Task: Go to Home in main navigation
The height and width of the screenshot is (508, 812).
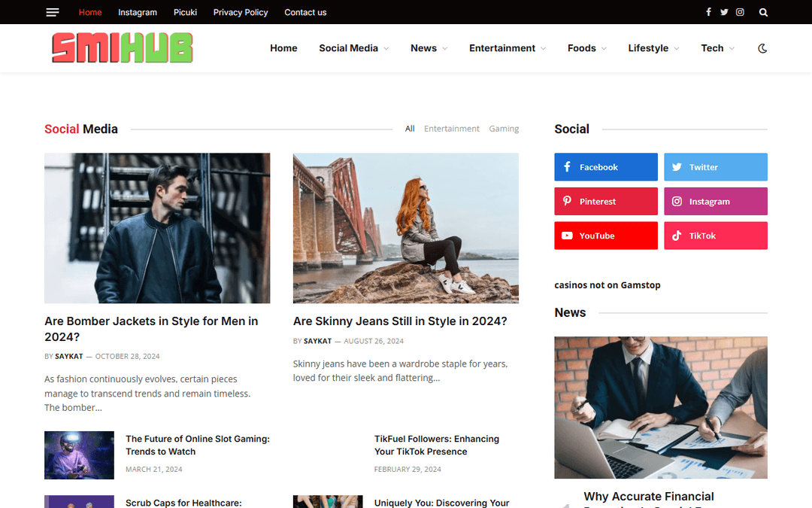Action: [x=283, y=48]
